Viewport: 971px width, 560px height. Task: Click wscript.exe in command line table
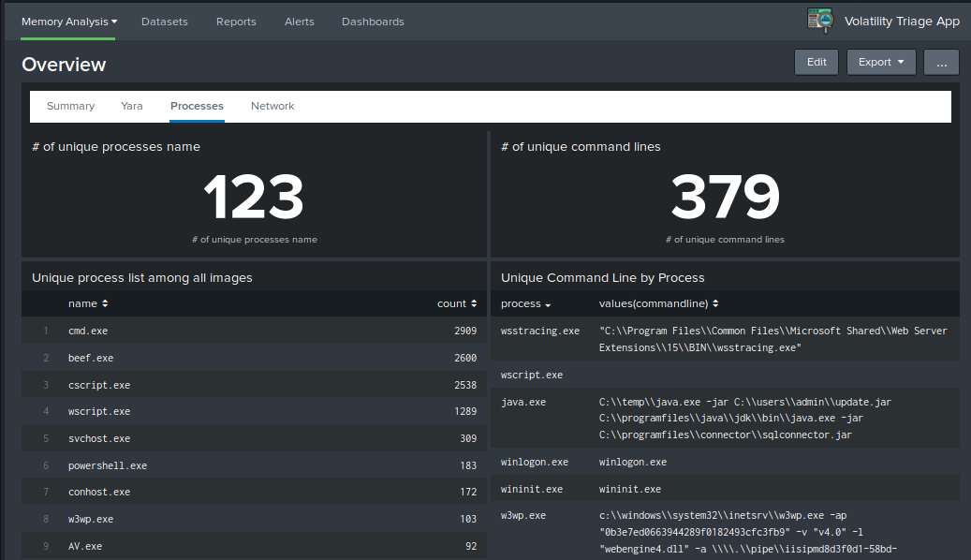click(x=531, y=375)
